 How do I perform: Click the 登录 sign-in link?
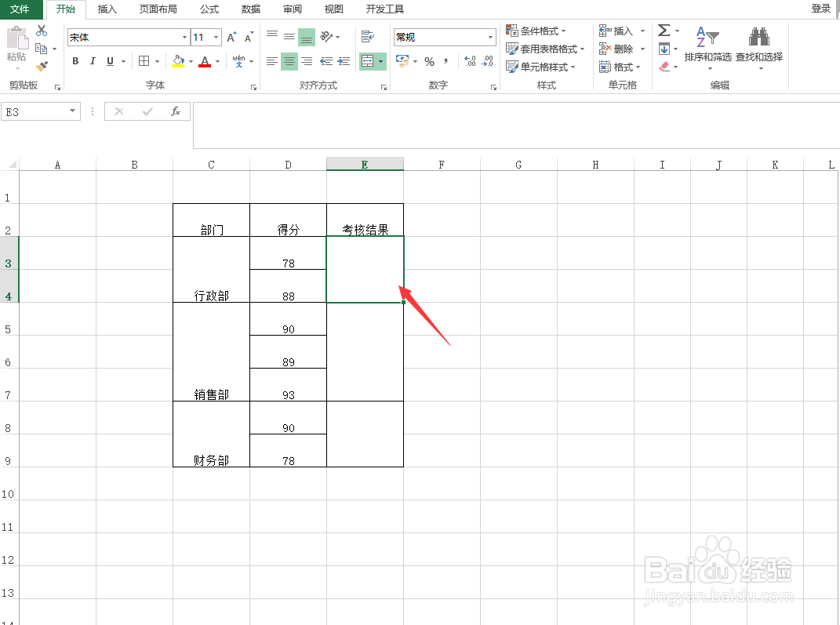(x=820, y=8)
